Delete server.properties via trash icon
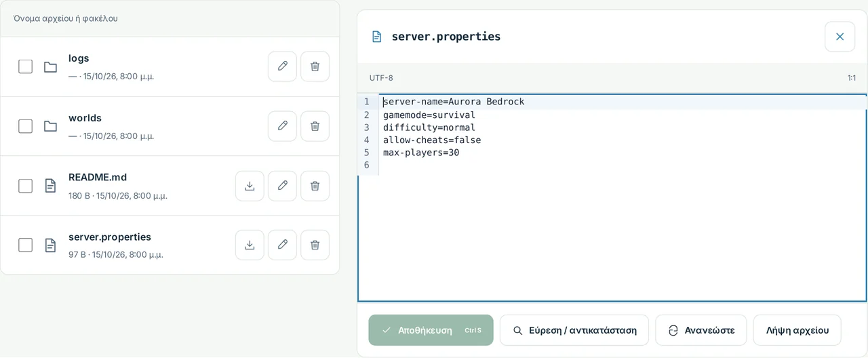Screen dimensions: 868x358 (315, 245)
